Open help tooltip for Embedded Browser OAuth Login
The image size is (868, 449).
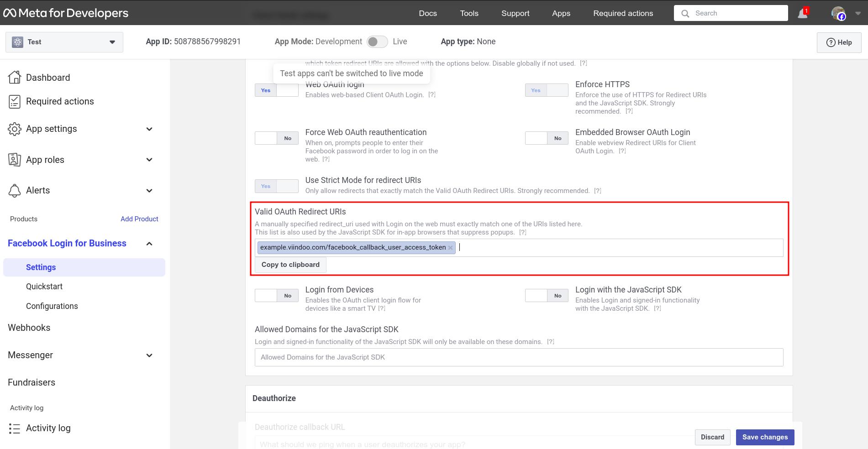tap(622, 151)
